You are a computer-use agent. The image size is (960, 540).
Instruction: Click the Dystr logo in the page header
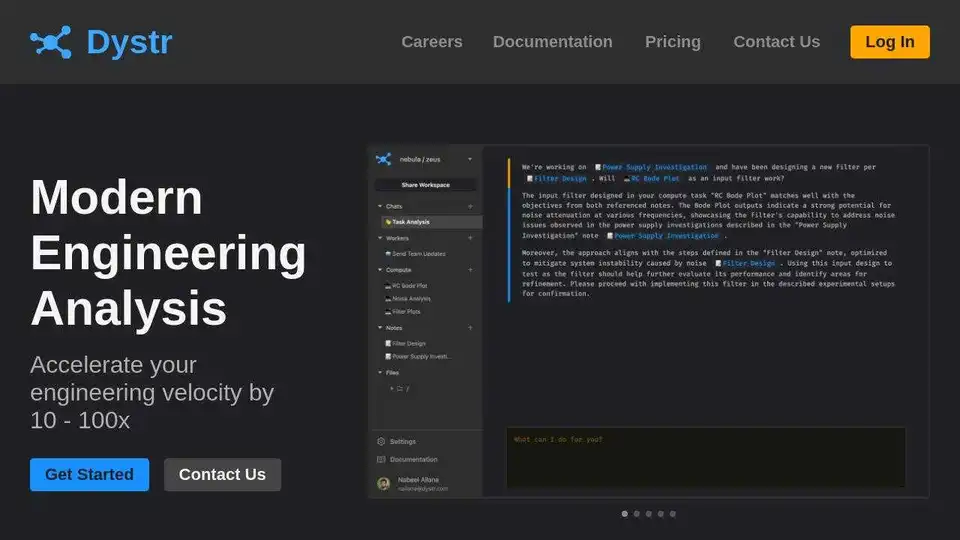pos(101,42)
